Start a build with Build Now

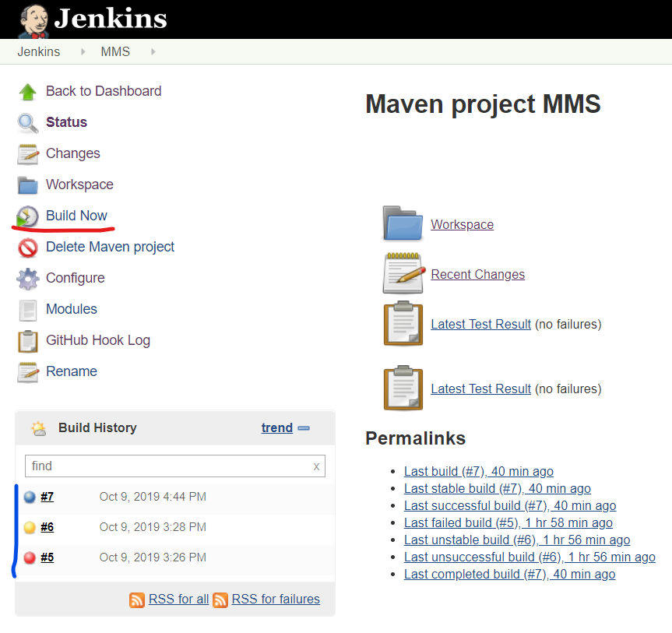pos(76,216)
